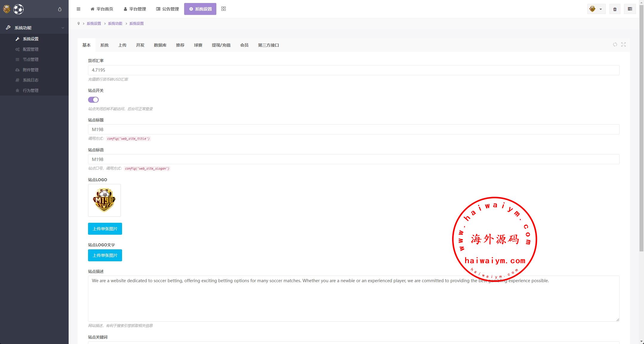This screenshot has height=344, width=644.
Task: Click the hamburger menu icon in top bar
Action: 78,9
